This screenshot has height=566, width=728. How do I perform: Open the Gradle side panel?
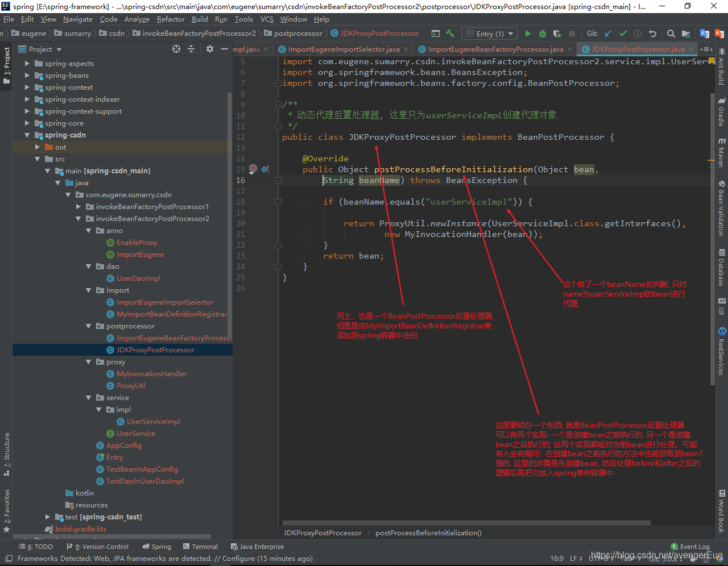click(x=721, y=111)
